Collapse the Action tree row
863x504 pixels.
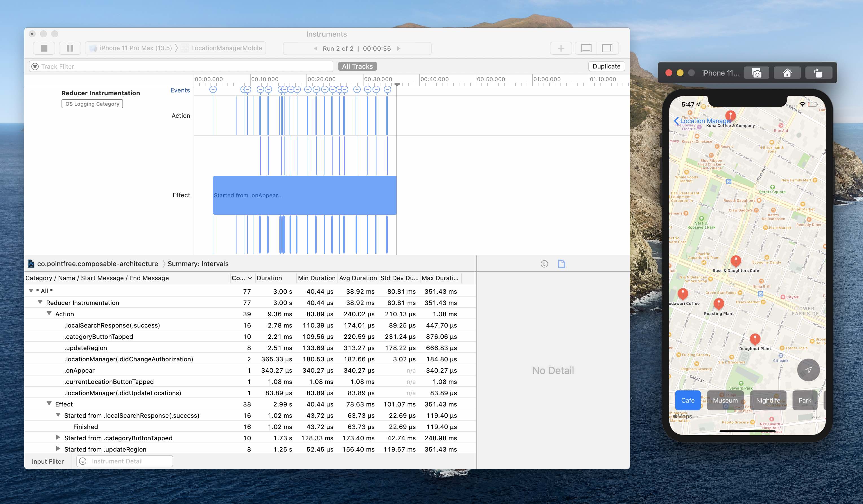[49, 314]
